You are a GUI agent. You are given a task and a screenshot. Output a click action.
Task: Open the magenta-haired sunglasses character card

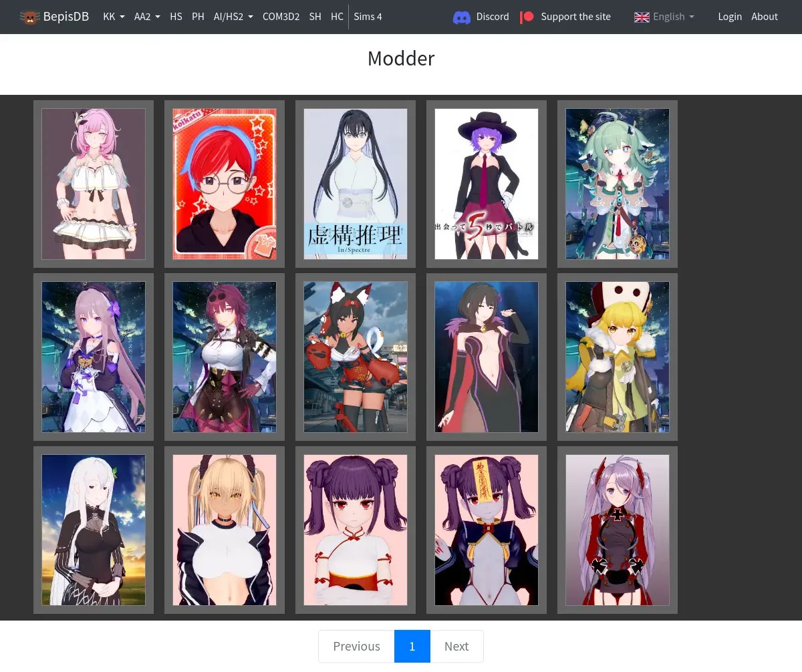click(x=225, y=357)
